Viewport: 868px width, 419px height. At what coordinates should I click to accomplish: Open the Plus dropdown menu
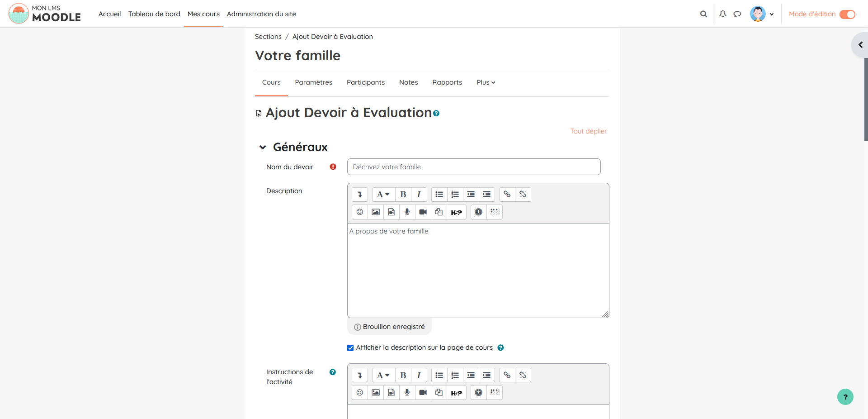pos(486,82)
